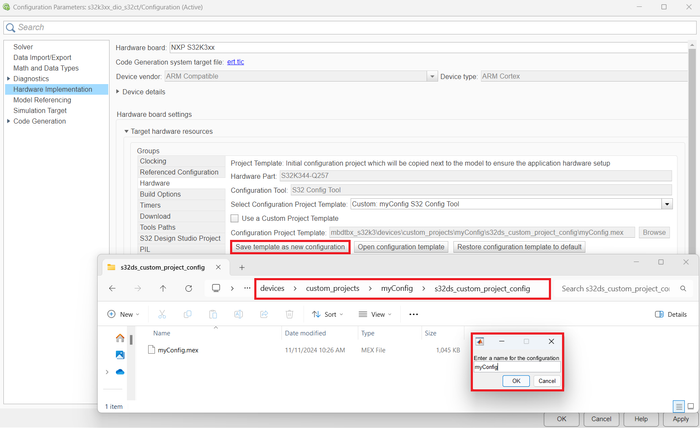The image size is (700, 428).
Task: Select the Clocking group
Action: coord(181,161)
